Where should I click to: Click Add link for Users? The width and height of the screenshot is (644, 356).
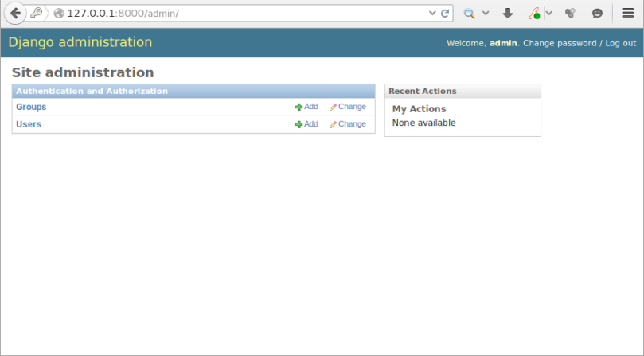[x=311, y=123]
